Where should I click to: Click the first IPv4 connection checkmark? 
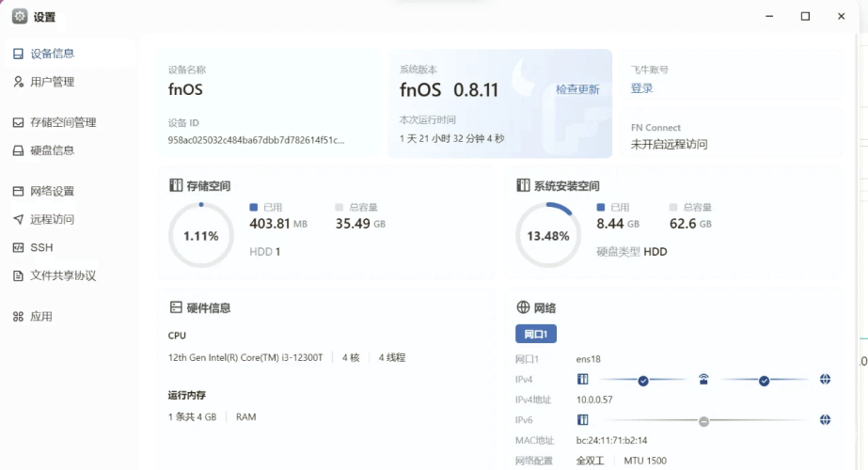642,381
